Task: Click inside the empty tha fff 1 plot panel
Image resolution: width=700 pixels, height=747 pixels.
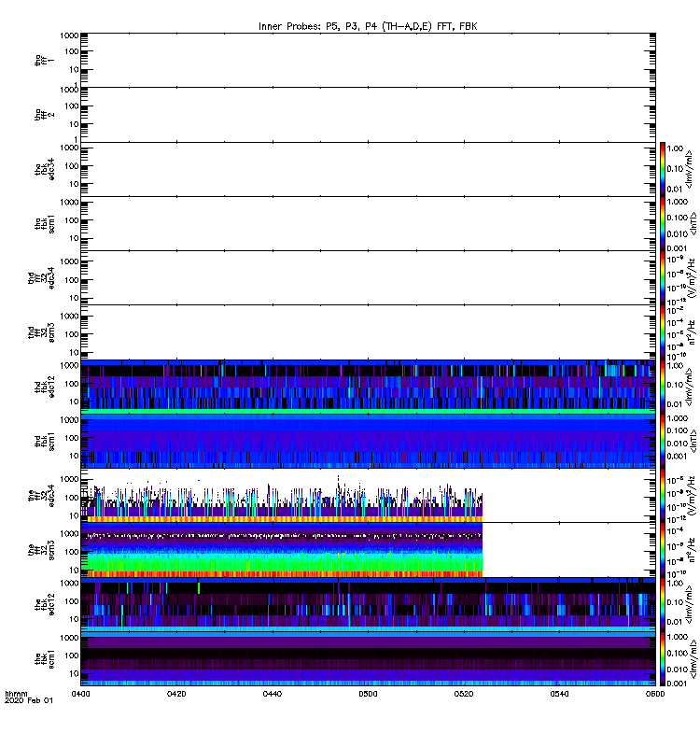Action: (368, 60)
